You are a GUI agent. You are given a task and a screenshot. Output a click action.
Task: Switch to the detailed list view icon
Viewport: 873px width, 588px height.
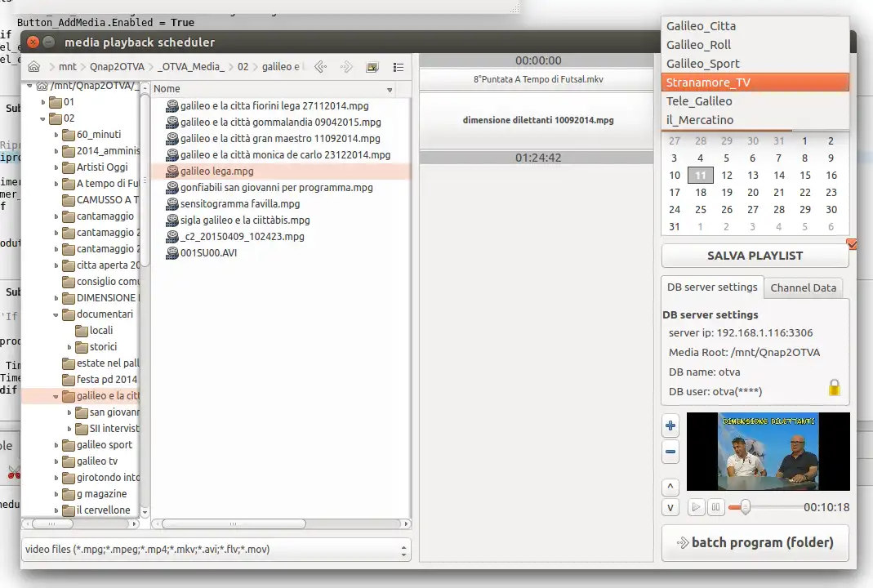[x=398, y=67]
